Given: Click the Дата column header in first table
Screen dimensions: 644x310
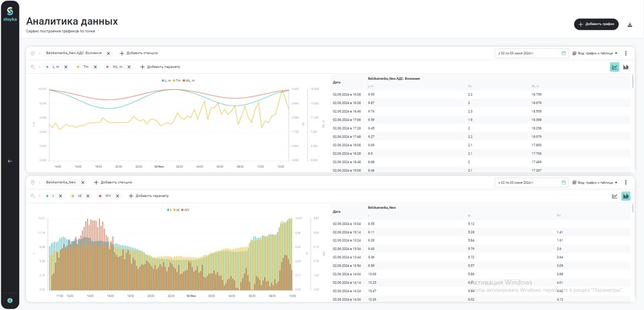Looking at the screenshot, I should point(337,82).
